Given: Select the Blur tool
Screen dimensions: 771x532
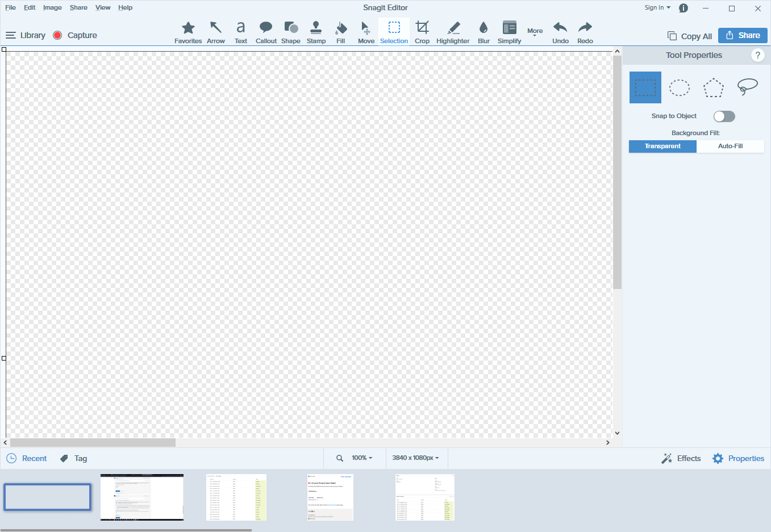Looking at the screenshot, I should [x=484, y=32].
